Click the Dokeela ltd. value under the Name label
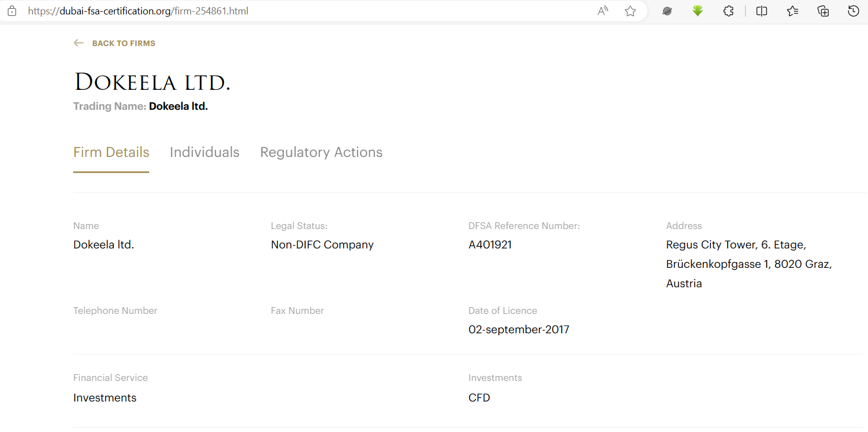 click(x=104, y=245)
